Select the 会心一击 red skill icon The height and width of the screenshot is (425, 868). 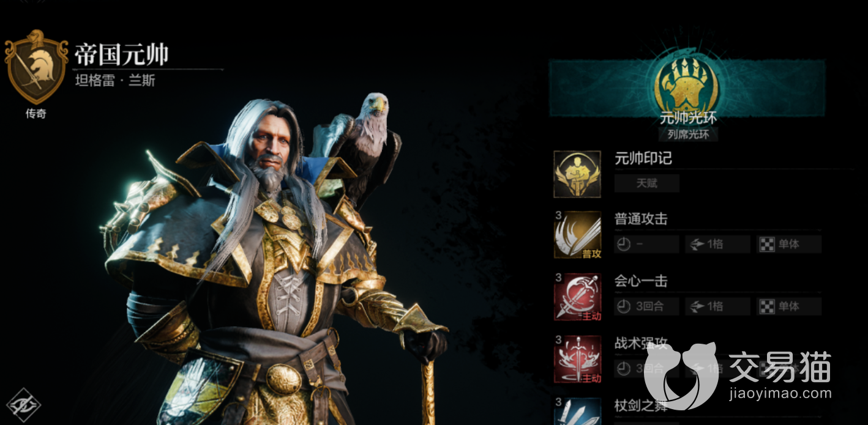[x=577, y=297]
